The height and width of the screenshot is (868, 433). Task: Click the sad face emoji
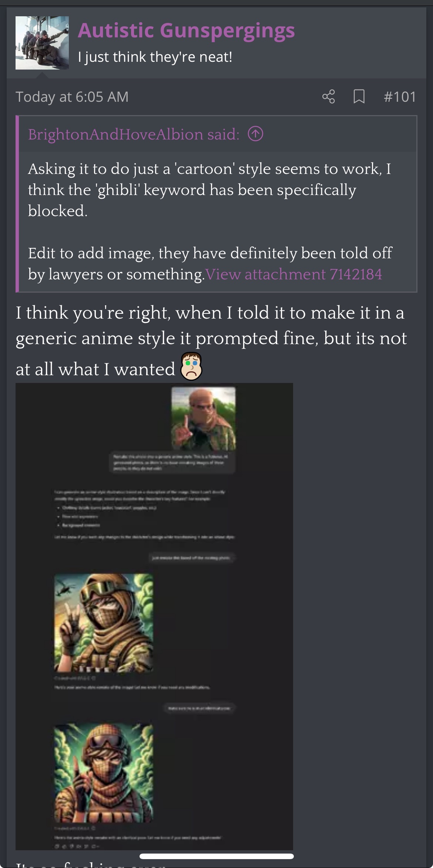[x=191, y=366]
